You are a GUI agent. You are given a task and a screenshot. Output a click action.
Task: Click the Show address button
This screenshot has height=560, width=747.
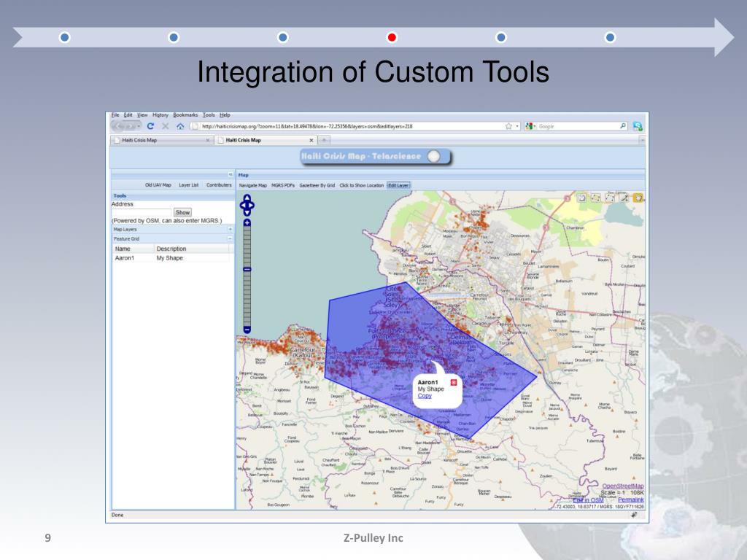click(x=182, y=212)
